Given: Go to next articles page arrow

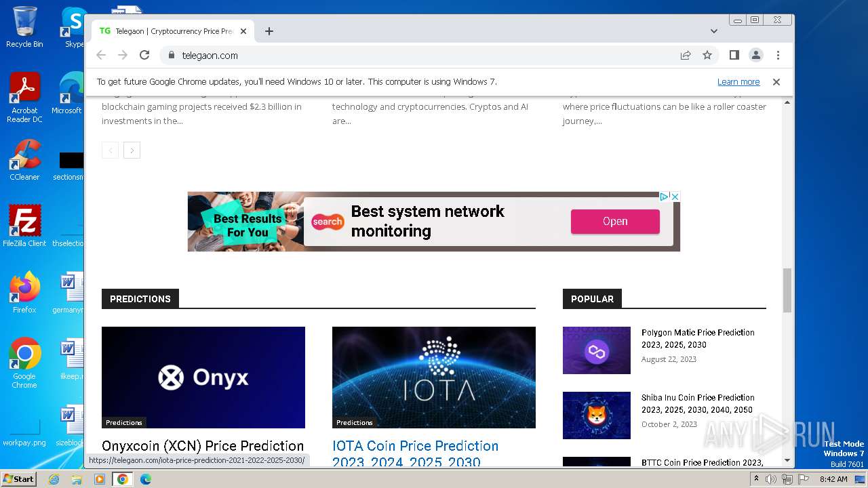Looking at the screenshot, I should point(132,150).
